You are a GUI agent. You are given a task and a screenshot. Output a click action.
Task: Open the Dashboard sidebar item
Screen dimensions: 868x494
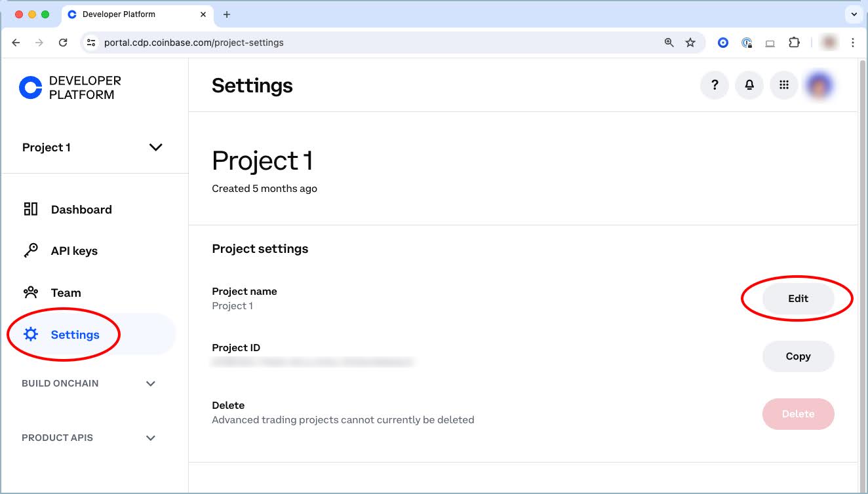pos(81,210)
